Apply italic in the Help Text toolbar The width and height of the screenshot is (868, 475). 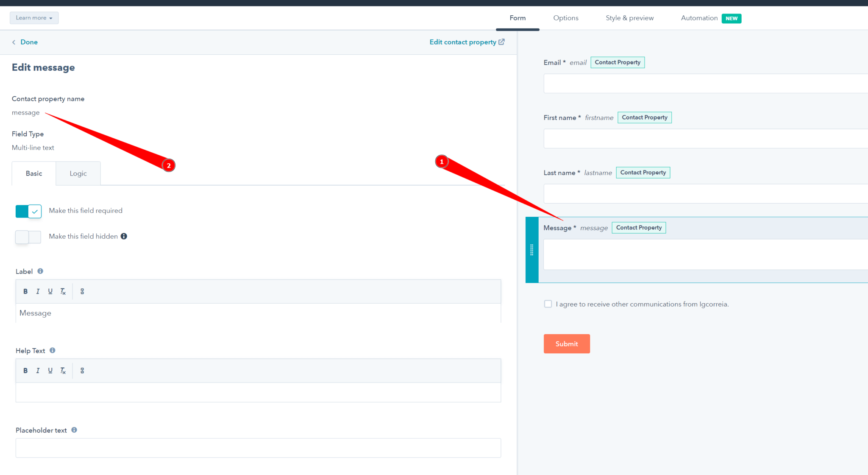point(38,371)
